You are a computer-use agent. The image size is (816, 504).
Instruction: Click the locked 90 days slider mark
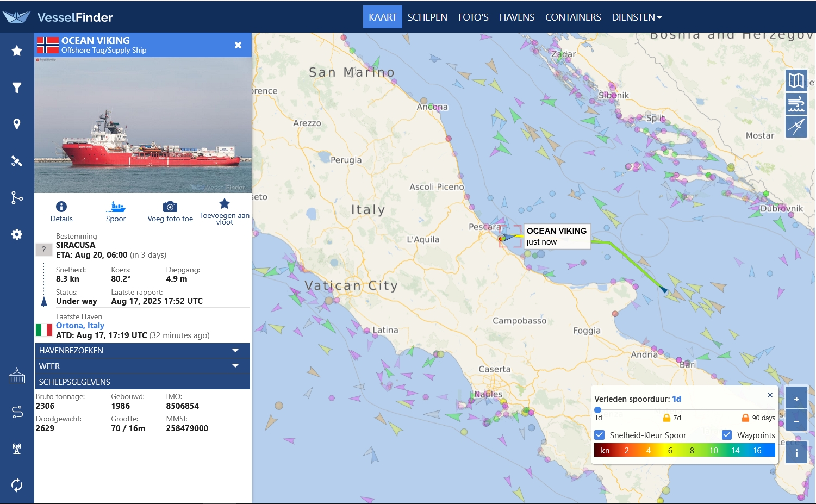click(x=758, y=418)
